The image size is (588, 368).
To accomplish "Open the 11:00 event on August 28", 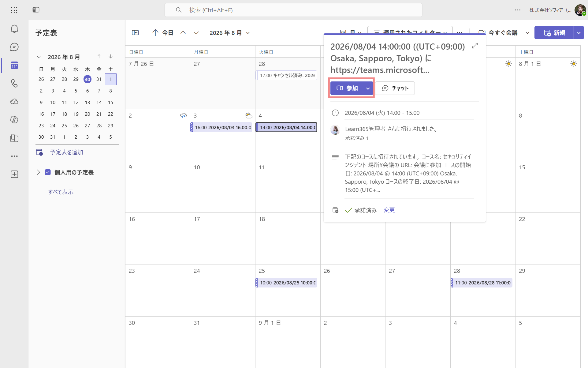I will click(x=481, y=283).
